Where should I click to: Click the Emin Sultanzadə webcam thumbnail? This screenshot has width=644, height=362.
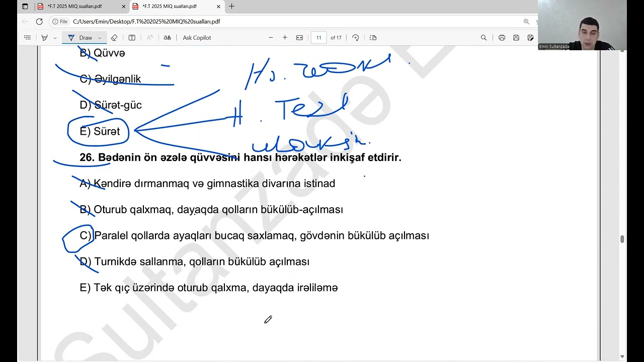(x=582, y=25)
